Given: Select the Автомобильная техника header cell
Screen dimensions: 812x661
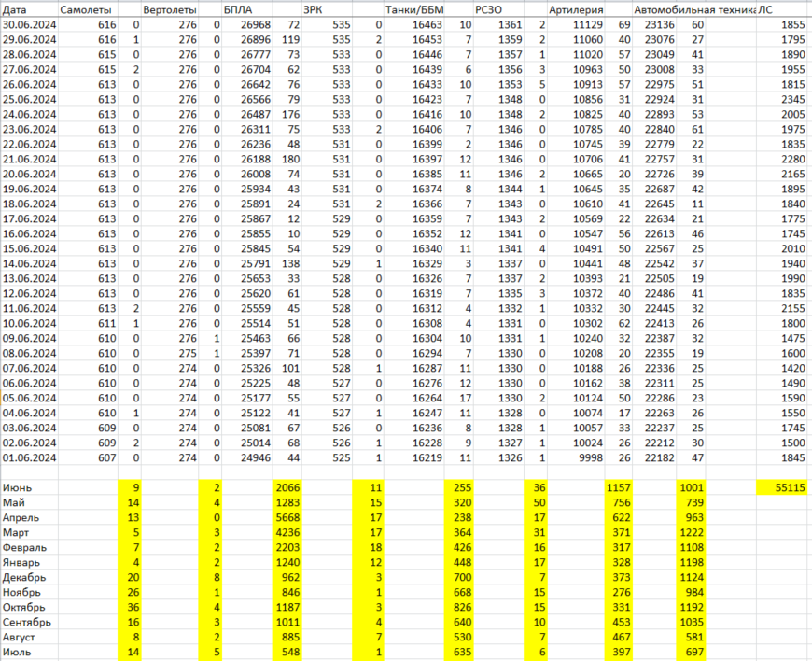Looking at the screenshot, I should (694, 8).
